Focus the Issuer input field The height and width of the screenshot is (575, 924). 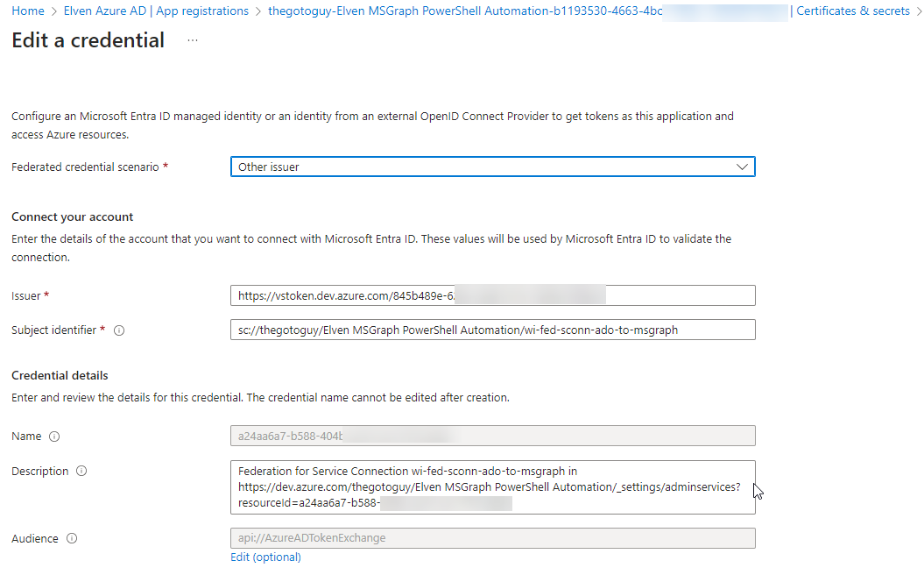tap(492, 295)
